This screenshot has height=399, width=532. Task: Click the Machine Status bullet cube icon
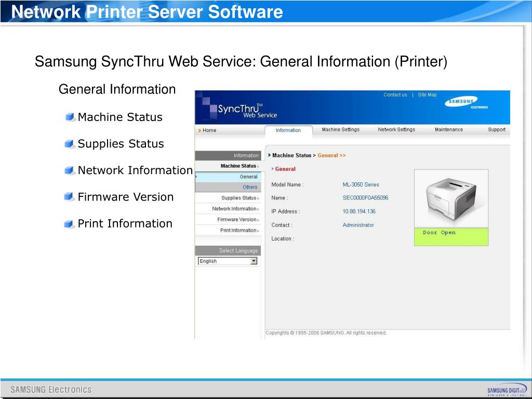click(x=70, y=117)
